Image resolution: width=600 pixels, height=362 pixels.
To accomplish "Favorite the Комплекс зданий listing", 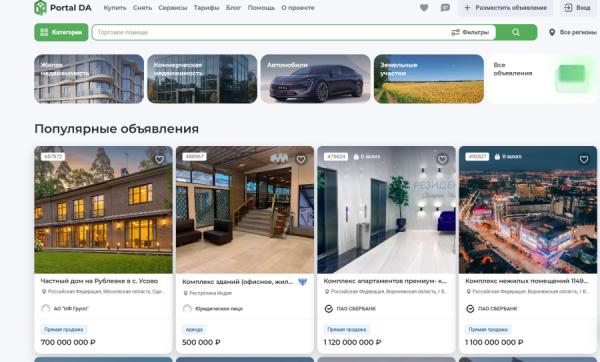I will tap(301, 159).
